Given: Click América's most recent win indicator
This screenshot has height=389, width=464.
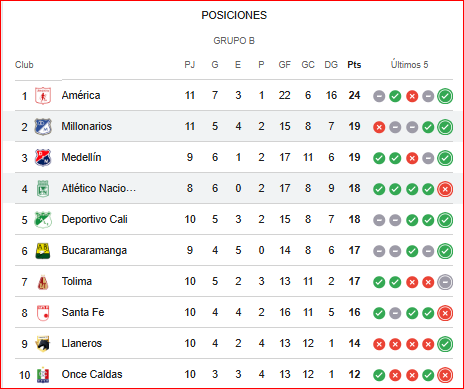Looking at the screenshot, I should click(x=445, y=96).
